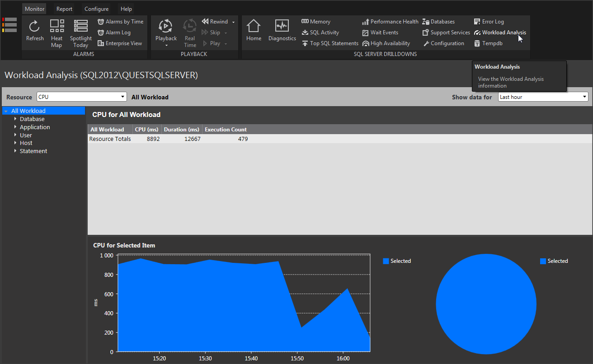
Task: Click the Play playback control
Action: click(x=212, y=43)
